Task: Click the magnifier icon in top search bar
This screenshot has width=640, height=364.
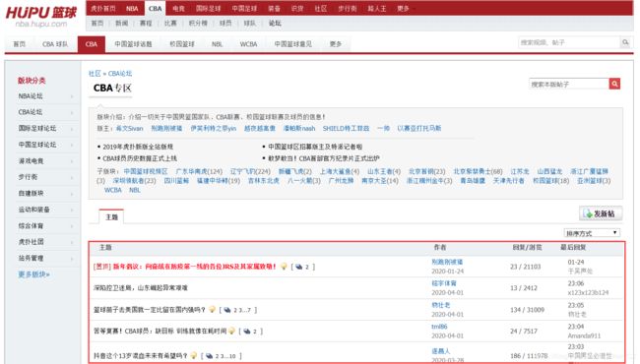Action: coord(625,42)
